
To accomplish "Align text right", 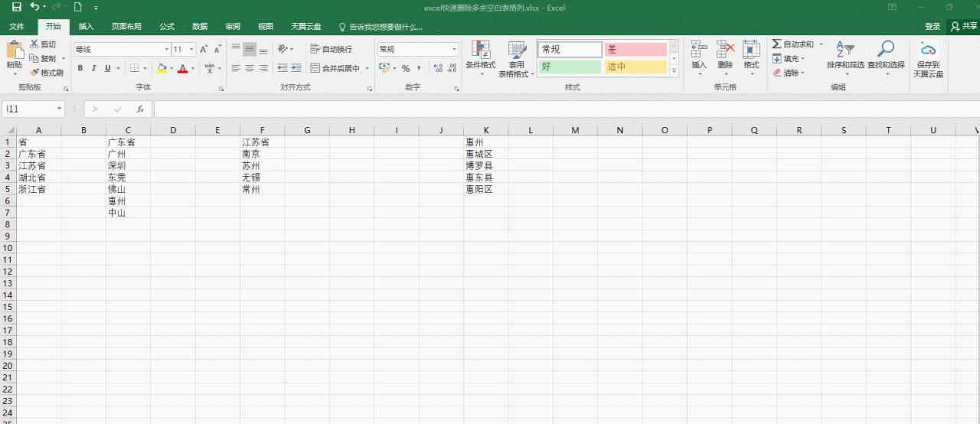I will (x=263, y=68).
